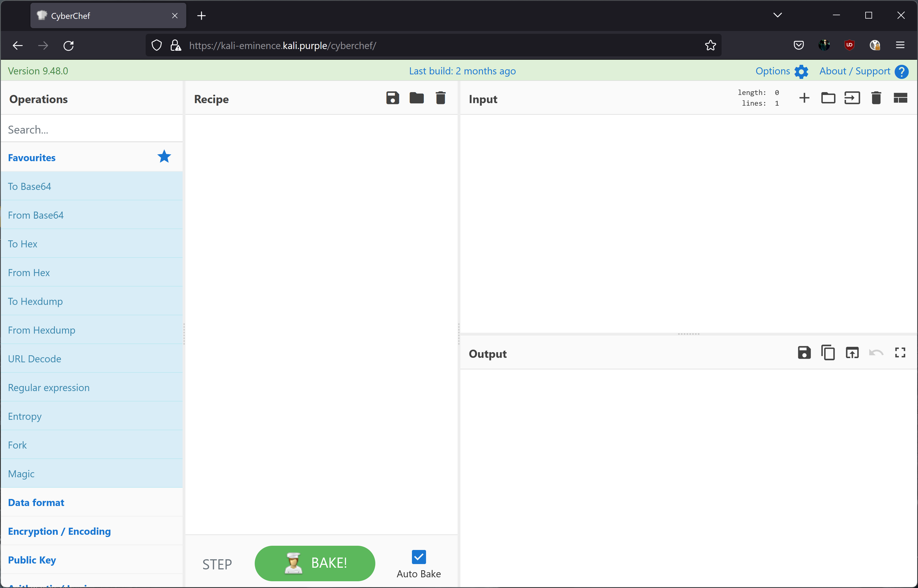Expand the Data format category
The width and height of the screenshot is (918, 588).
click(36, 502)
